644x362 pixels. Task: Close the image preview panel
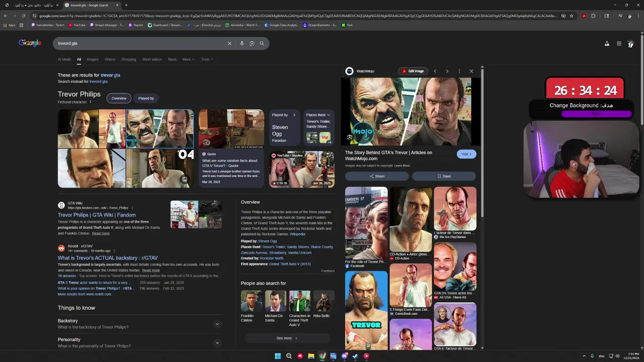[x=471, y=71]
